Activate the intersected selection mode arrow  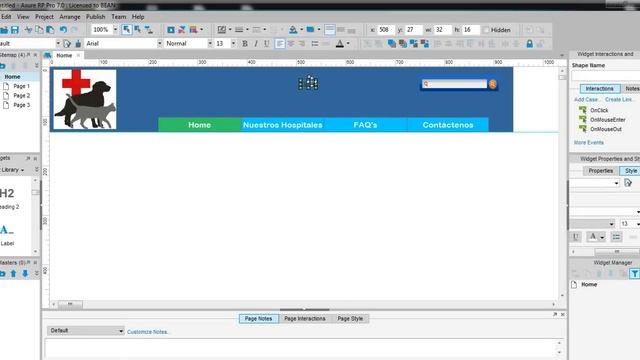click(127, 30)
